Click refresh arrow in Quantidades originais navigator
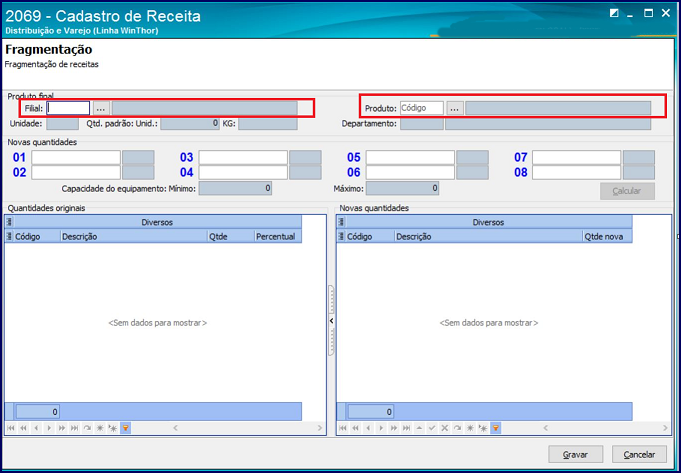 point(87,428)
